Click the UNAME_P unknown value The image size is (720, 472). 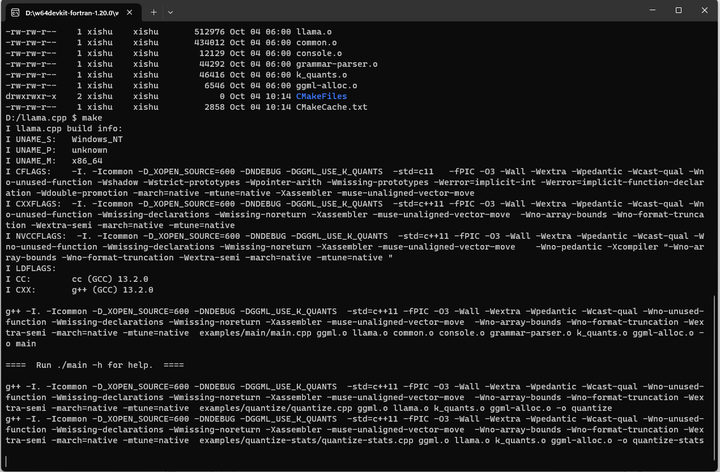click(90, 150)
